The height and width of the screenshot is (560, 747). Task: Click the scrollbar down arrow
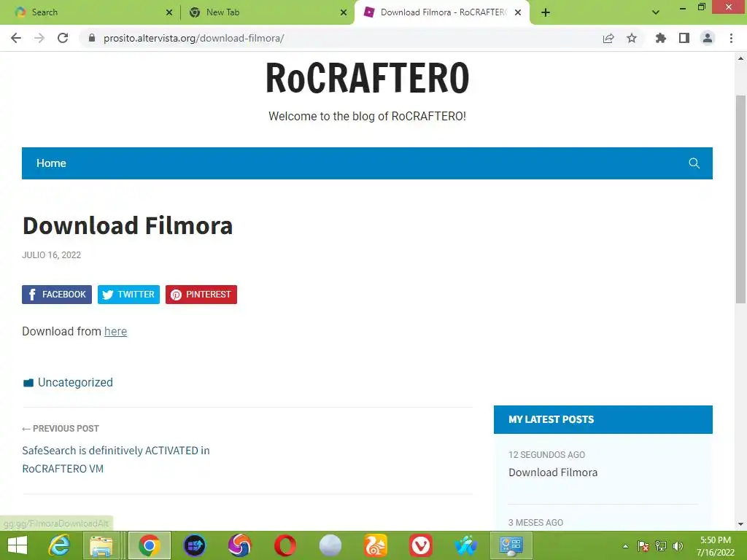point(740,524)
